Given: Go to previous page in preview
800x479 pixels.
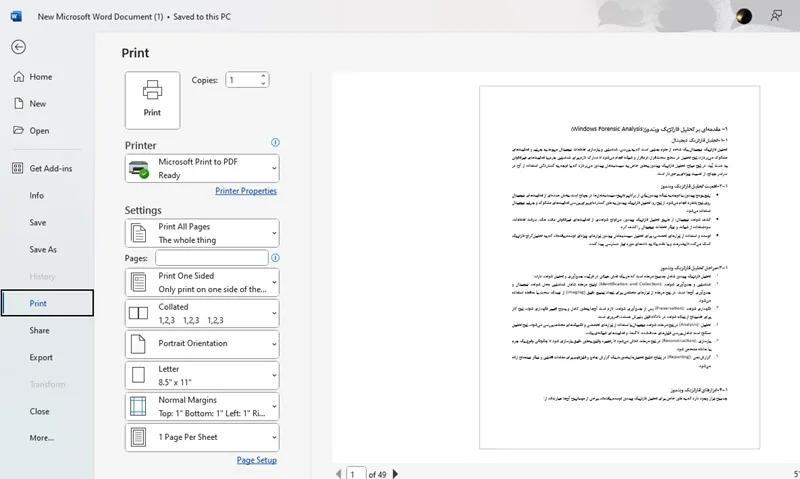Looking at the screenshot, I should pos(338,474).
